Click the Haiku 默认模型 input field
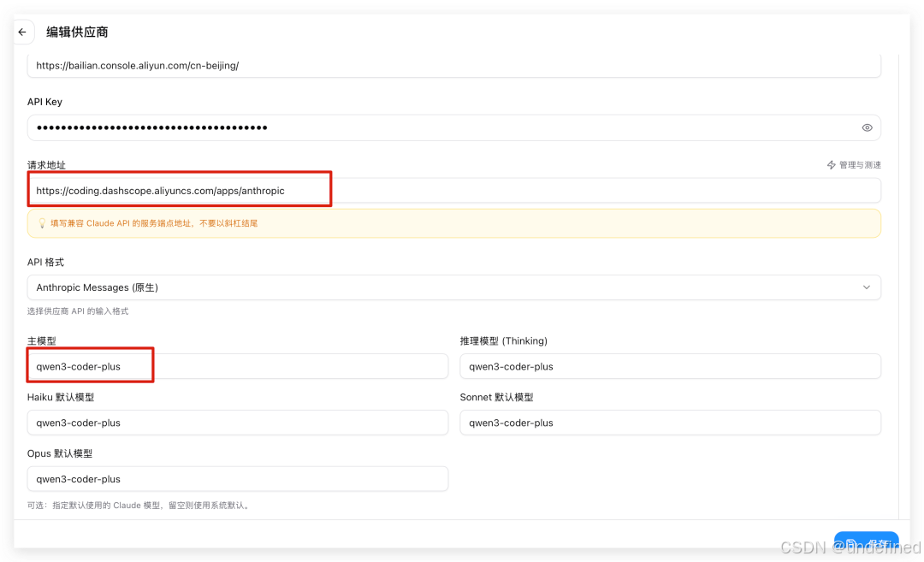Image resolution: width=924 pixels, height=562 pixels. (238, 423)
